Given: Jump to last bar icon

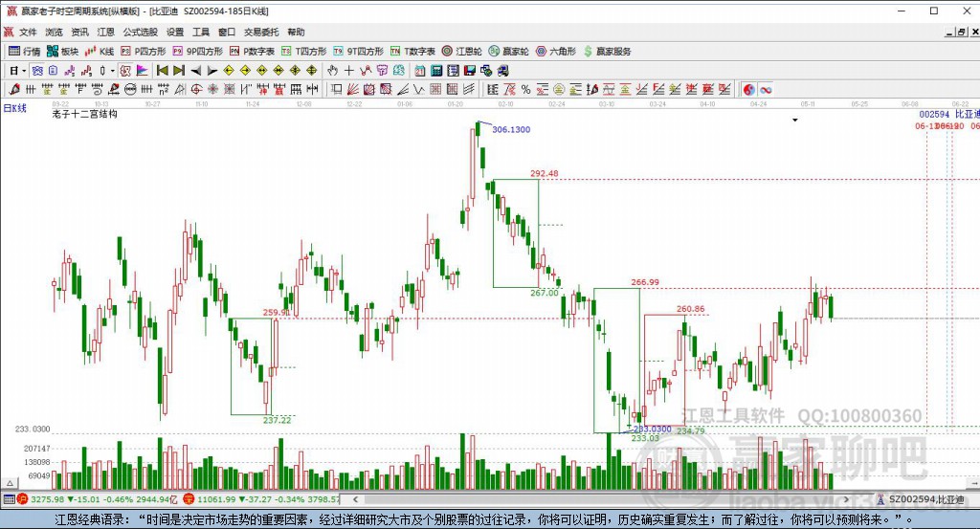Looking at the screenshot, I should (x=179, y=71).
